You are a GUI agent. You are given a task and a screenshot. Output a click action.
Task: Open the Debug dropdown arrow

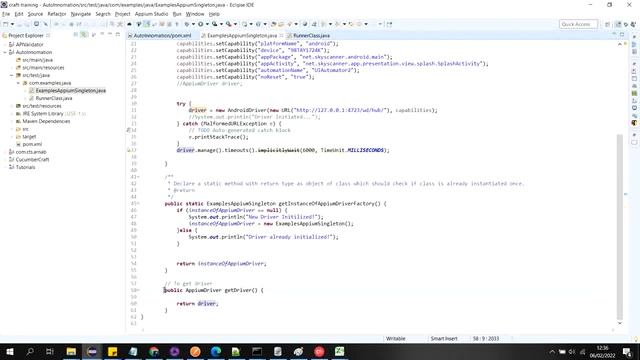193,24
